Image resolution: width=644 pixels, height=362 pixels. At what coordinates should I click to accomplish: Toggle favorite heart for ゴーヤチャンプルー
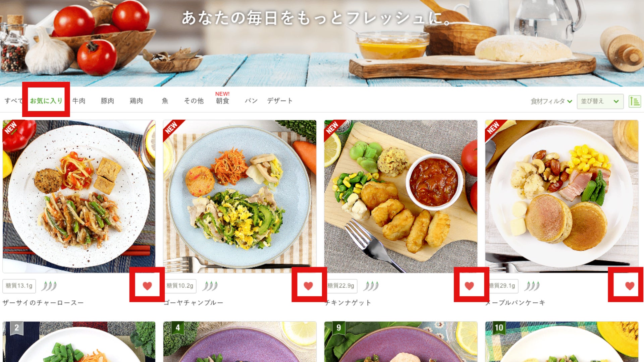click(x=308, y=286)
